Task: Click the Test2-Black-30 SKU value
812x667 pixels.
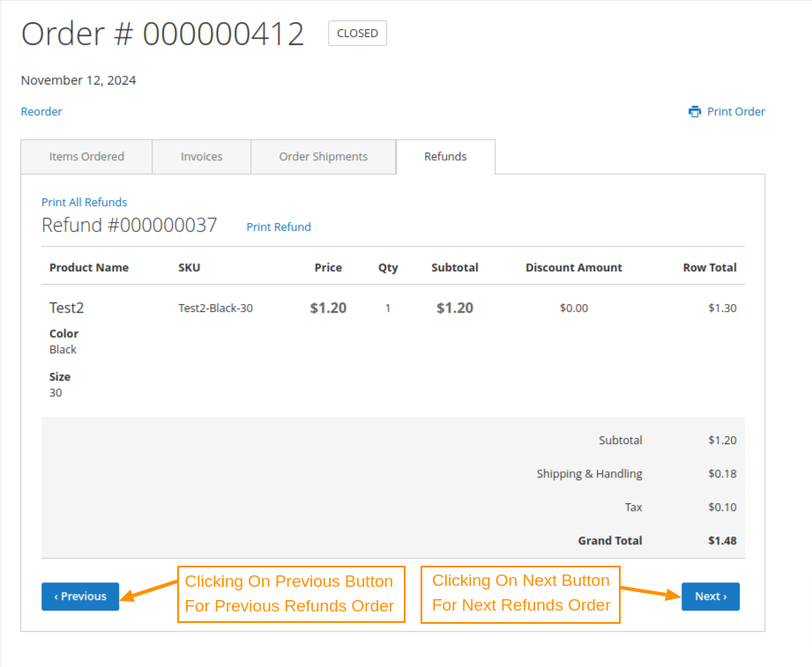Action: coord(215,308)
